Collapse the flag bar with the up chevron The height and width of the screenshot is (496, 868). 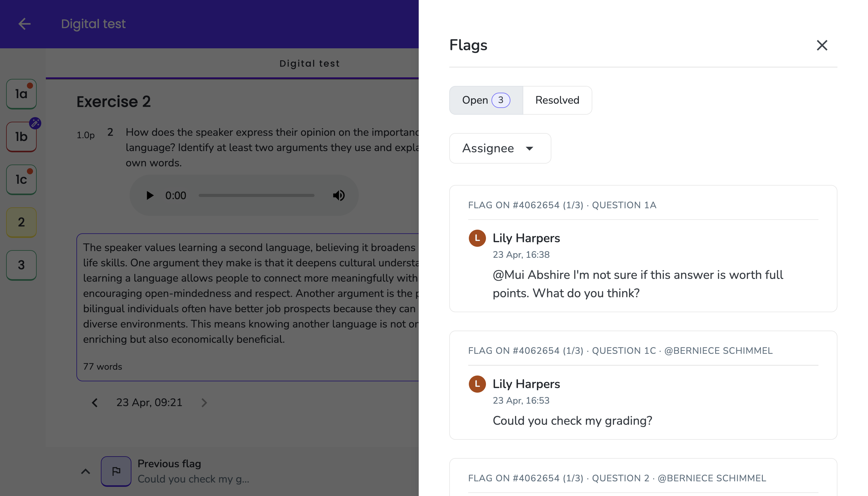(86, 471)
